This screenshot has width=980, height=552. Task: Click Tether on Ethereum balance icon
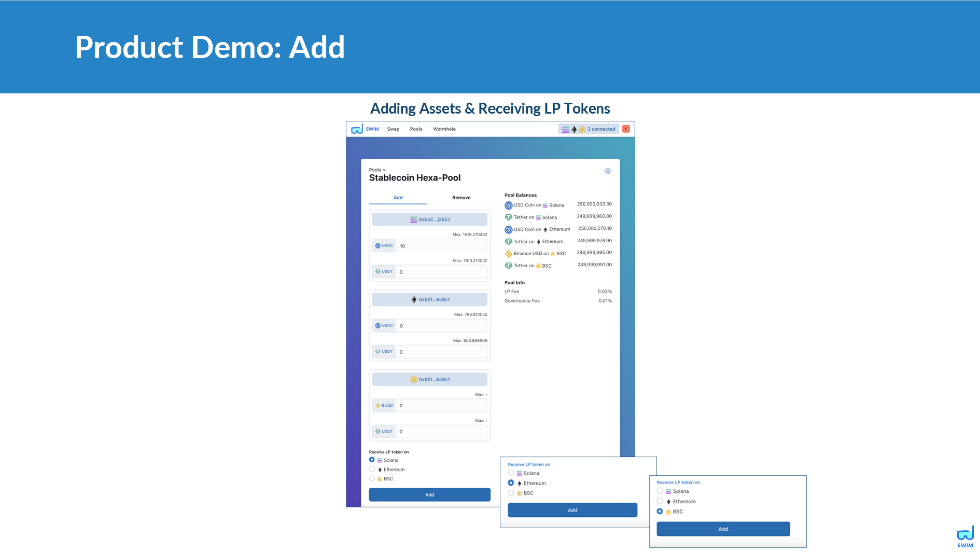pos(509,242)
